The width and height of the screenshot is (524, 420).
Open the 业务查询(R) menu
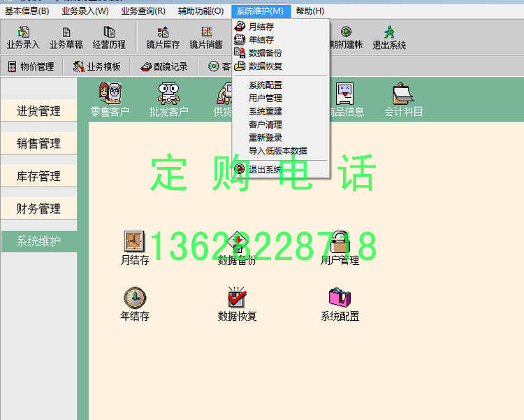[143, 11]
